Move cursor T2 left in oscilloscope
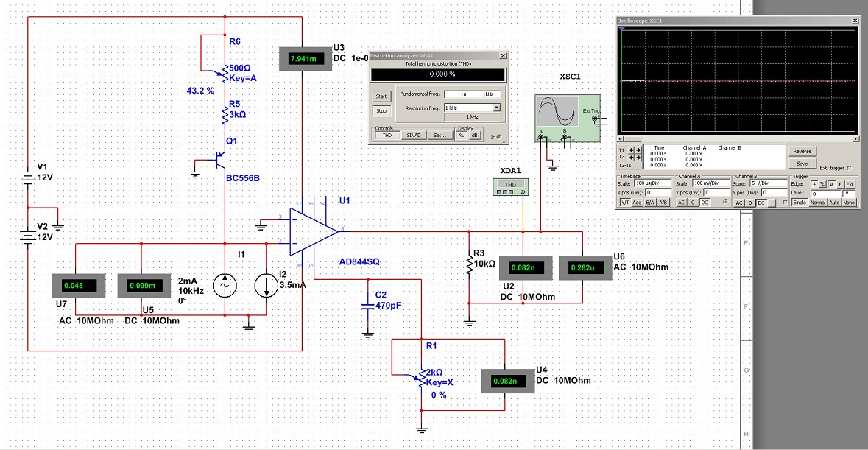Image resolution: width=868 pixels, height=450 pixels. [631, 158]
